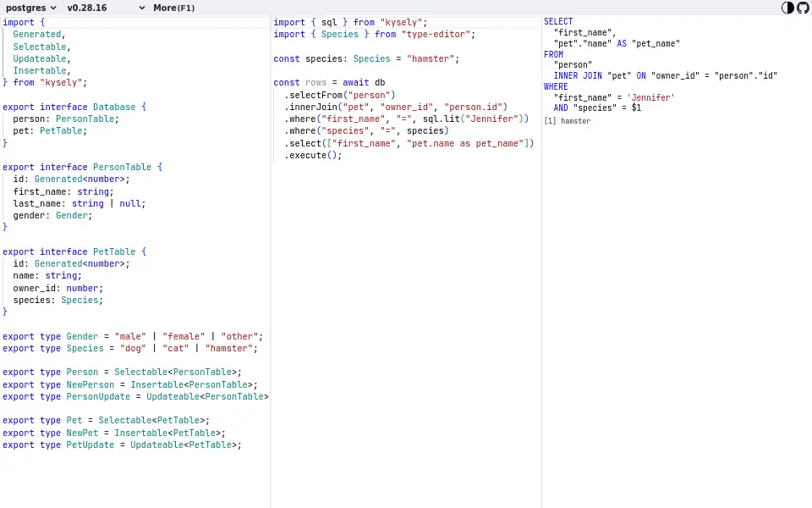Click the 'export type Pet = Selectable' line
The height and width of the screenshot is (508, 812).
click(107, 420)
